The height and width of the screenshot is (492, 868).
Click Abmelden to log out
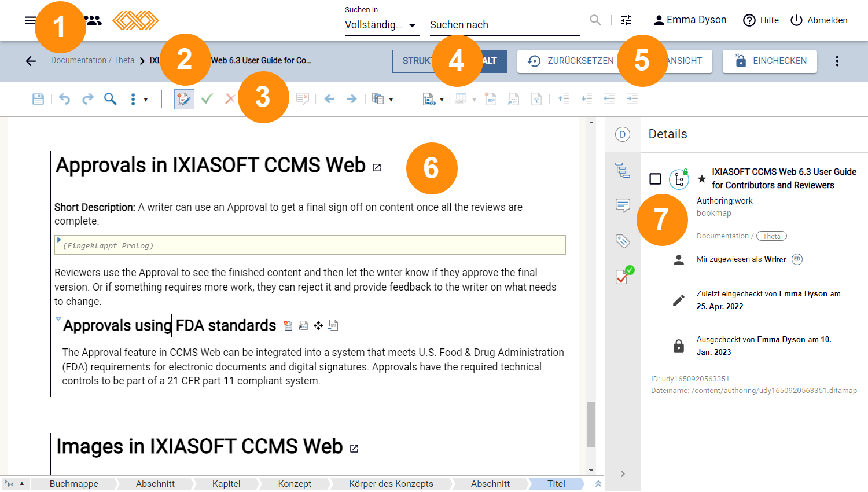(x=819, y=20)
